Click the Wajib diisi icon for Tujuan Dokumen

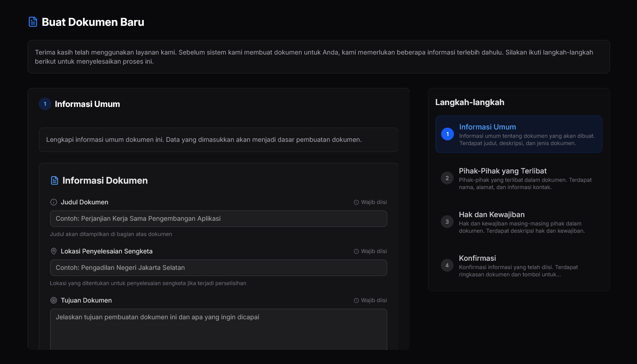356,300
